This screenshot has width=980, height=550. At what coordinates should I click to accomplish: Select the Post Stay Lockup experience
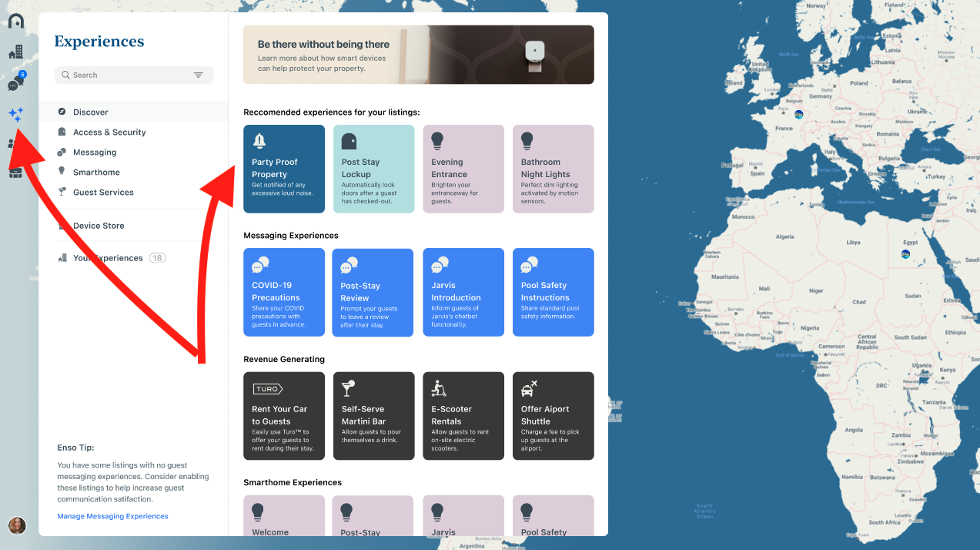tap(373, 169)
